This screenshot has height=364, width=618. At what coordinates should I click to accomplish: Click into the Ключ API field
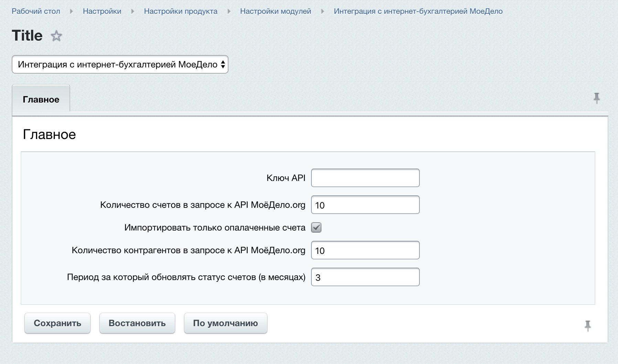(x=365, y=178)
